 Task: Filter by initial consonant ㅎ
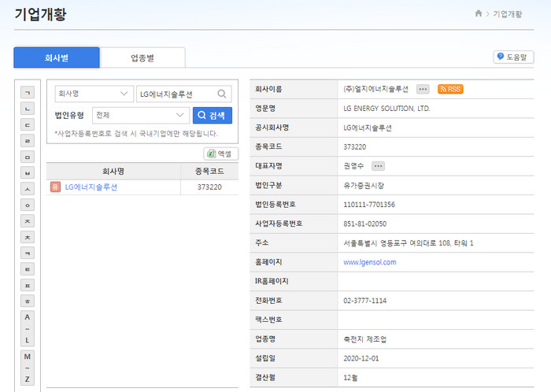pyautogui.click(x=28, y=301)
